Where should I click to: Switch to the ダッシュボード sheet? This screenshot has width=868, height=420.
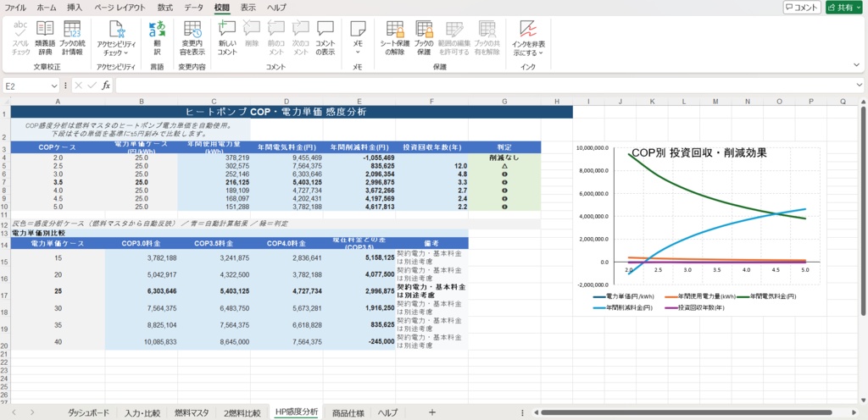click(x=88, y=412)
